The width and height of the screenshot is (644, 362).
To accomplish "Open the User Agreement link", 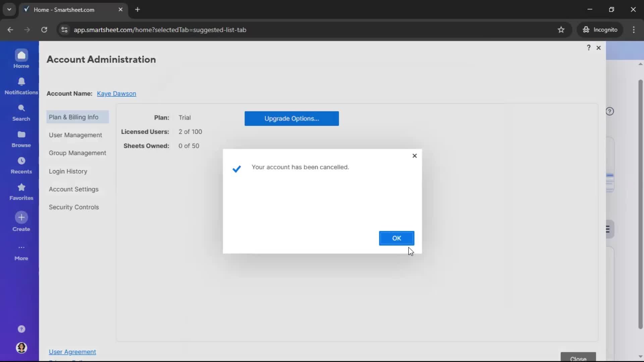I will click(72, 352).
